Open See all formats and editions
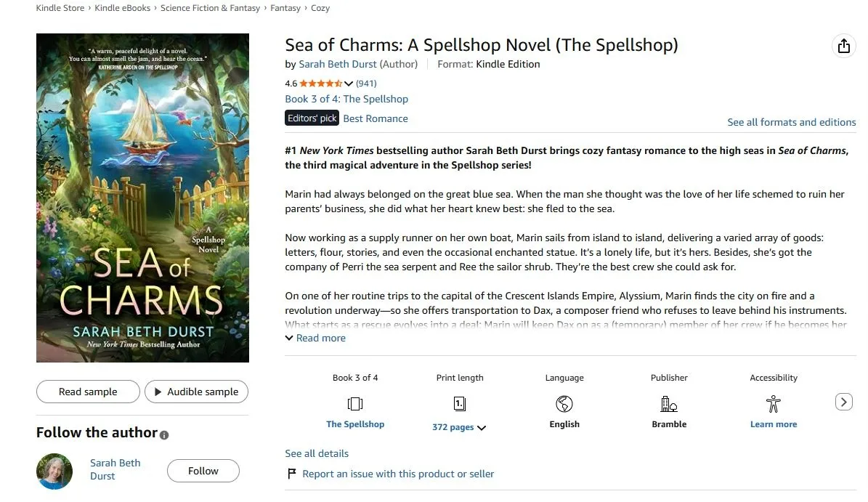Screen dimensions: 868x502 (x=792, y=122)
